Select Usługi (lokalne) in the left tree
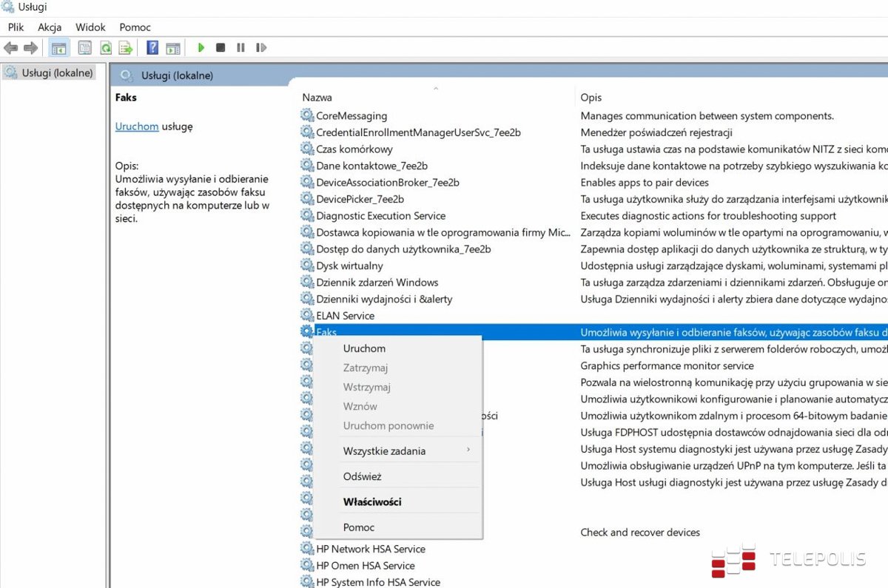This screenshot has height=588, width=888. 57,73
